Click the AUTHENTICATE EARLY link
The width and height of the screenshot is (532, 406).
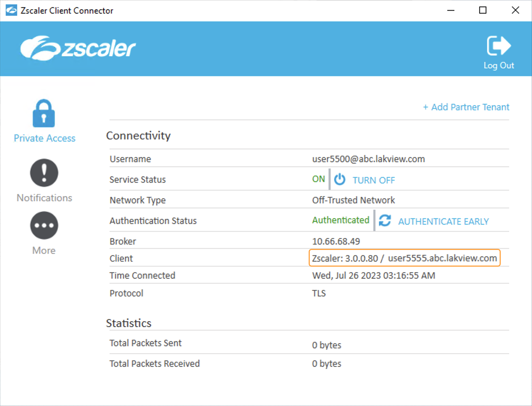tap(443, 221)
